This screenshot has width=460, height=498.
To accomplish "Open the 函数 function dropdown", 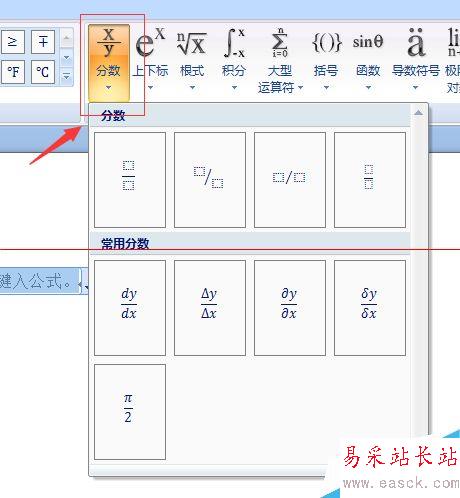I will coord(368,60).
